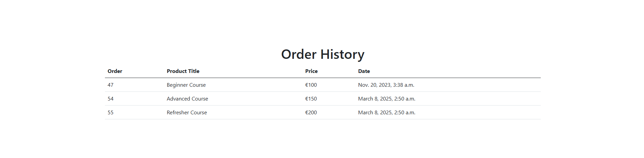Click the Beginner Course product title
Viewport: 644px width, 158px height.
[x=186, y=85]
